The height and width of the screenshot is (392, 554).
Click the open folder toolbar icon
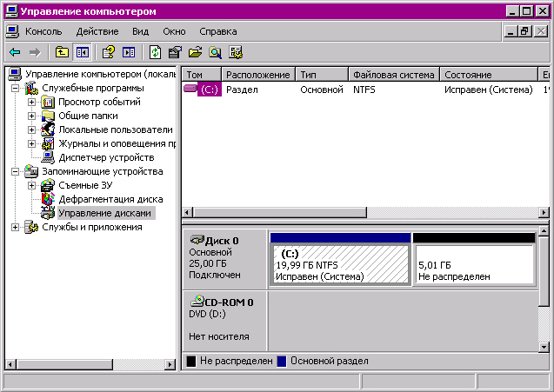195,53
